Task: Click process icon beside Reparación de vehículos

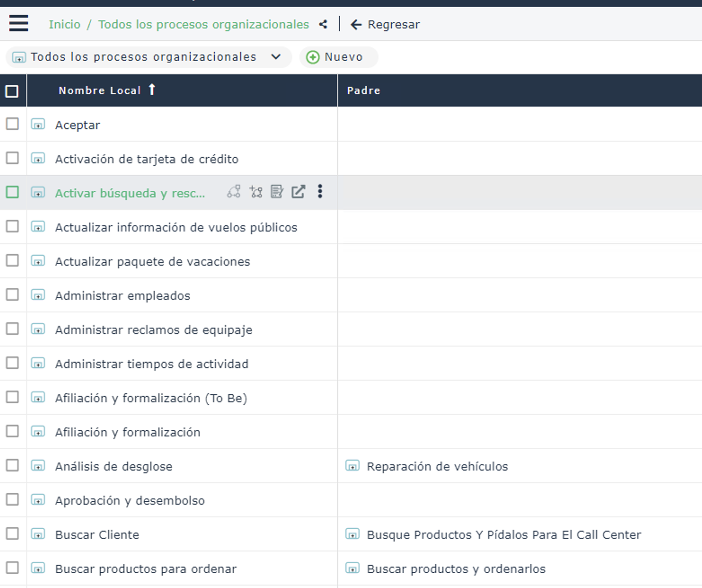Action: [352, 466]
